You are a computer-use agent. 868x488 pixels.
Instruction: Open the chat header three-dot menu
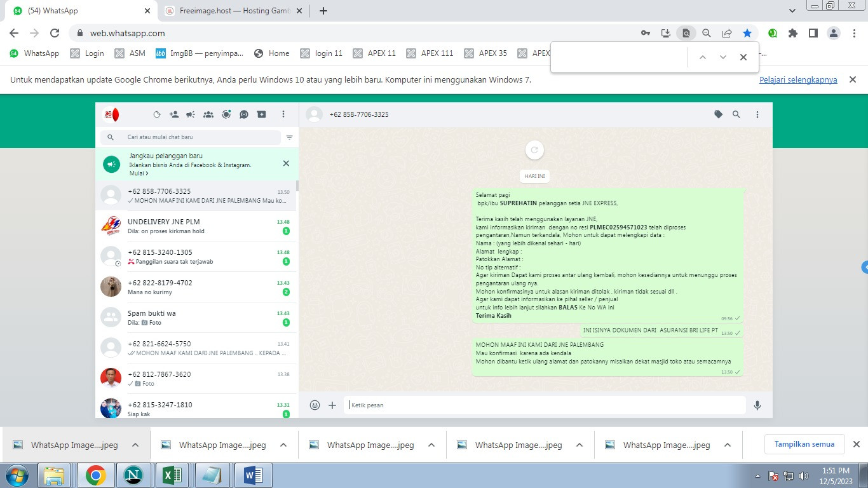pyautogui.click(x=757, y=114)
